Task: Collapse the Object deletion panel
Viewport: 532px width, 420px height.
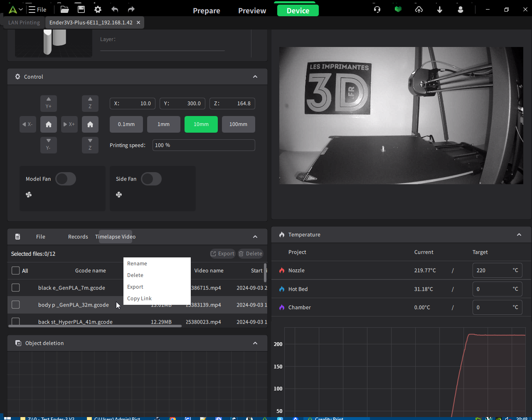Action: click(255, 343)
